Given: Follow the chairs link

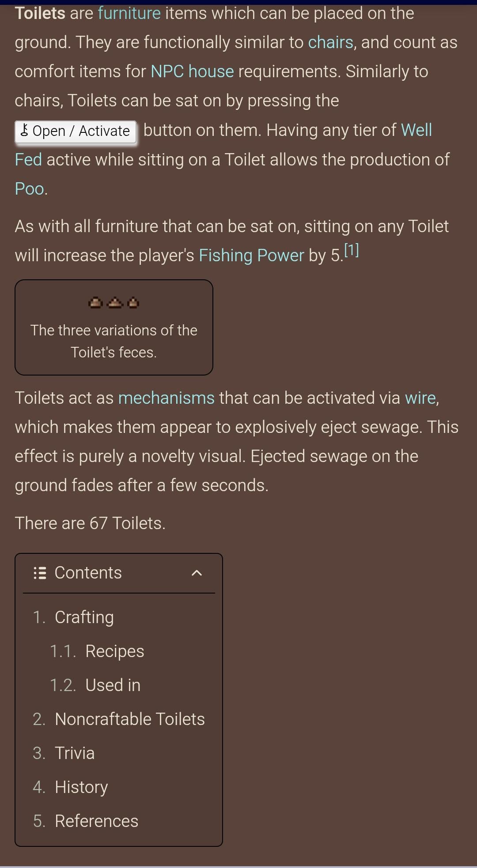Looking at the screenshot, I should 330,43.
